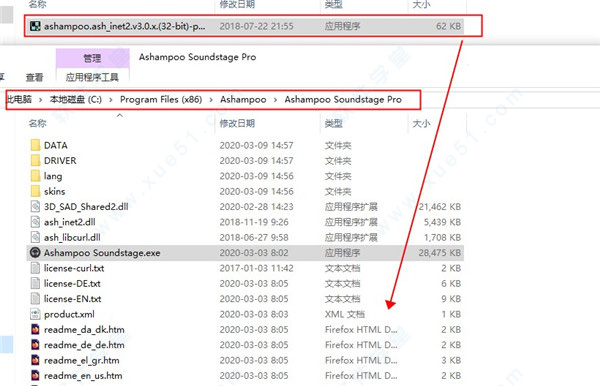
Task: Select the readme_en_us.htm Firefox icon
Action: click(x=35, y=376)
